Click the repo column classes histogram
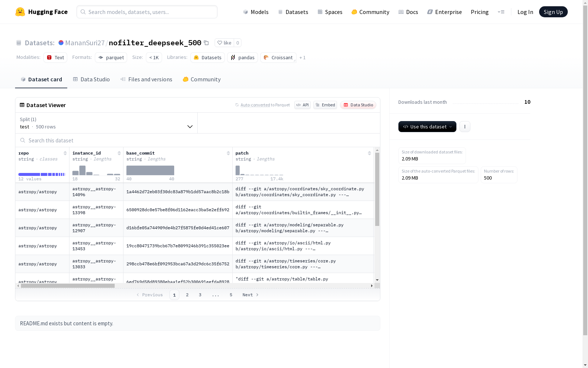 (x=42, y=174)
